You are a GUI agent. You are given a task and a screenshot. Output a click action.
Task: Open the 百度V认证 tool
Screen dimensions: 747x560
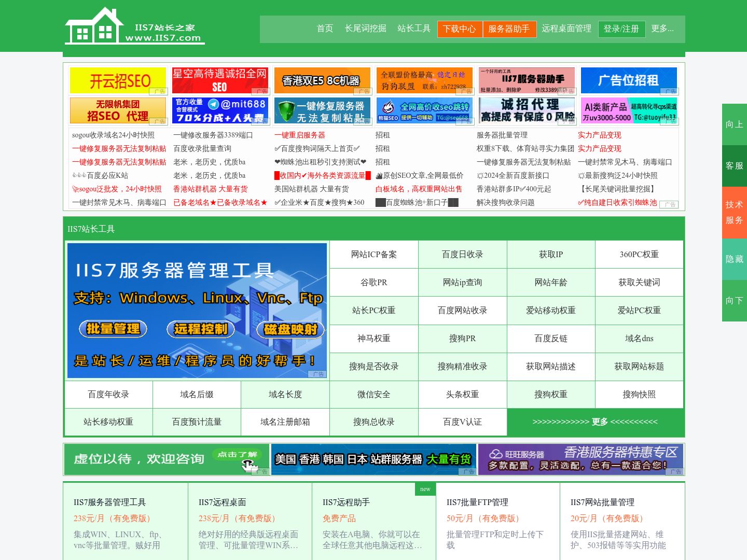pyautogui.click(x=463, y=422)
